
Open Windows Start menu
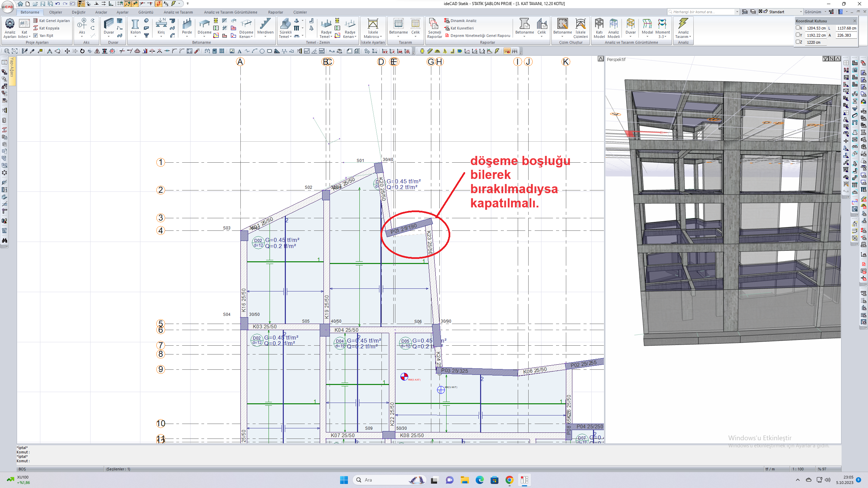click(x=344, y=480)
